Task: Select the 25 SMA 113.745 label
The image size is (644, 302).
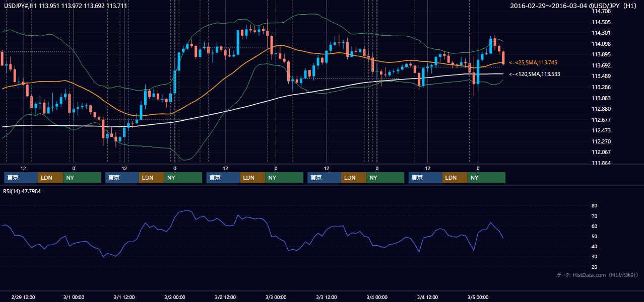Action: tap(534, 62)
